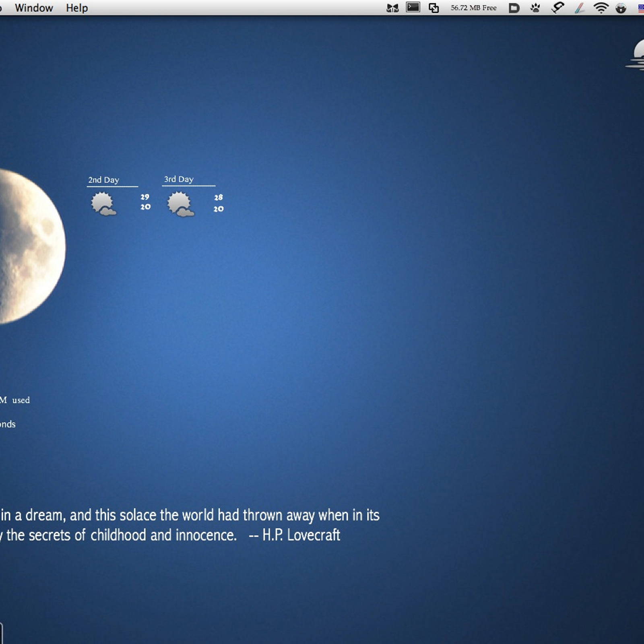
Task: Click the quote line 'in a dream, and this solace'
Action: point(79,515)
